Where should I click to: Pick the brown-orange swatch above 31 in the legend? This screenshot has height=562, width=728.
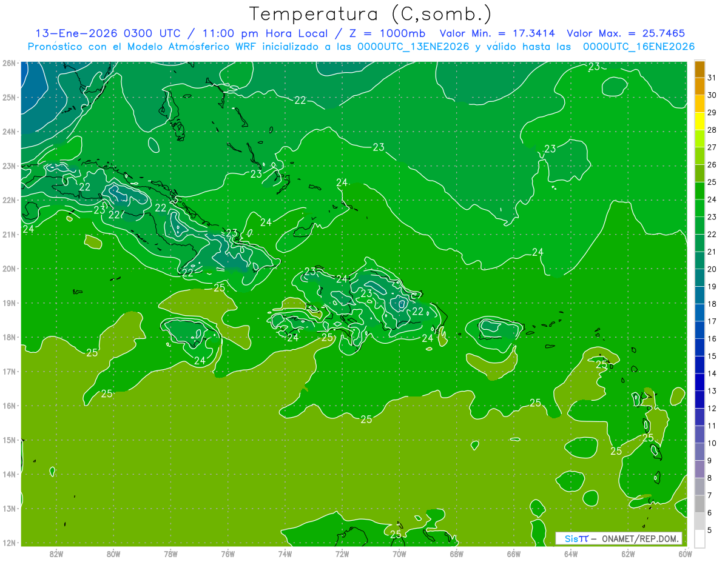[x=699, y=70]
